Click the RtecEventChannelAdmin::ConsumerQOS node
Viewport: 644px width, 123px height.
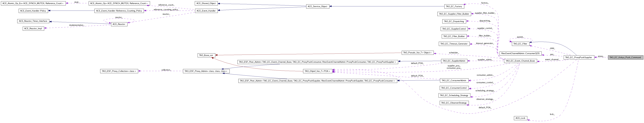(x=520, y=53)
